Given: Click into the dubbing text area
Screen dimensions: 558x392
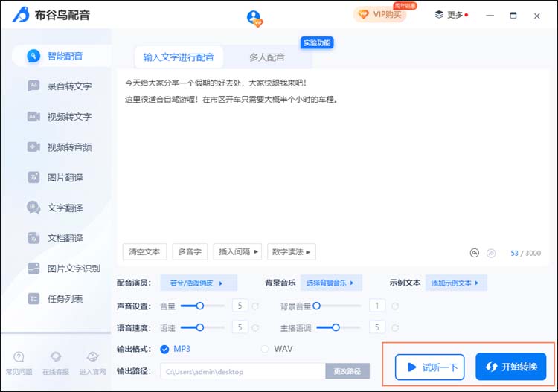Looking at the screenshot, I should click(333, 156).
